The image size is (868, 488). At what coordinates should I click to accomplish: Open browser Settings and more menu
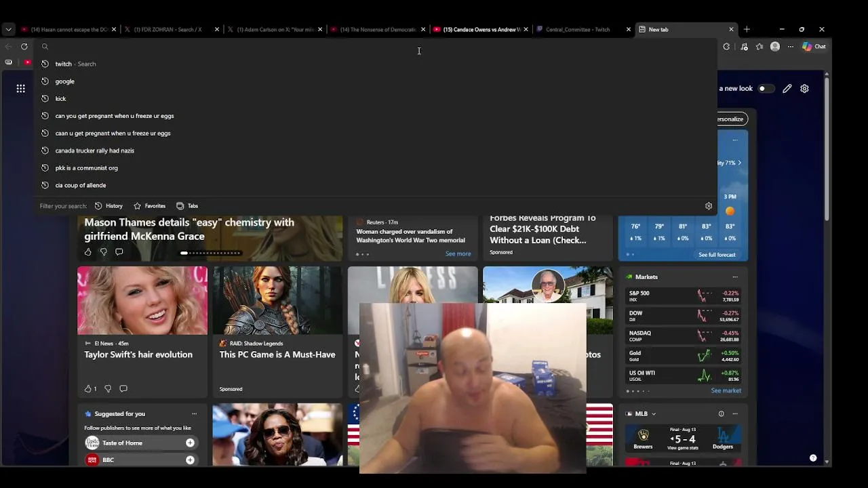click(791, 46)
